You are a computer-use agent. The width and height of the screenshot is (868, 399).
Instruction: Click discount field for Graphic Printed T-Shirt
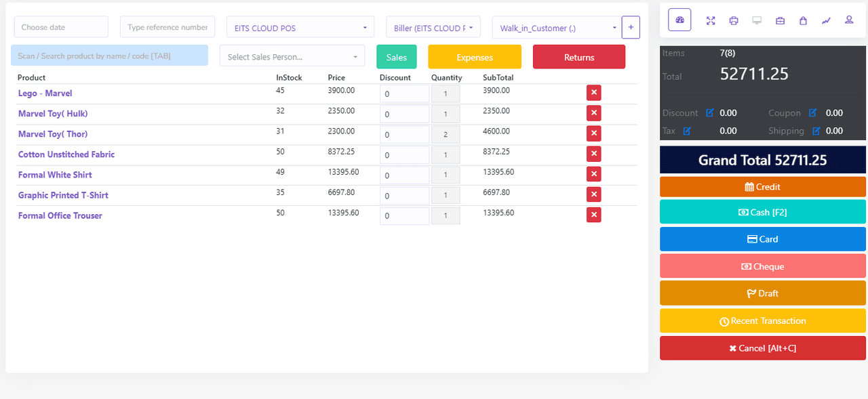(x=404, y=195)
